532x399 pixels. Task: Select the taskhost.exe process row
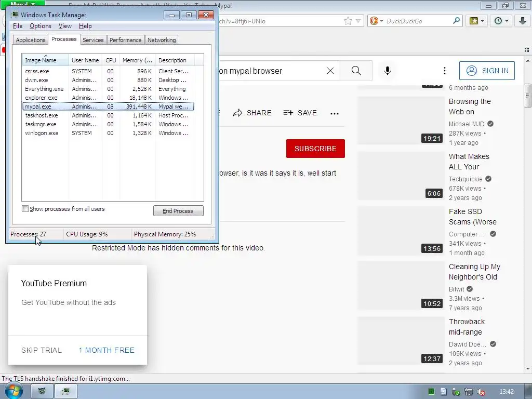tap(108, 115)
